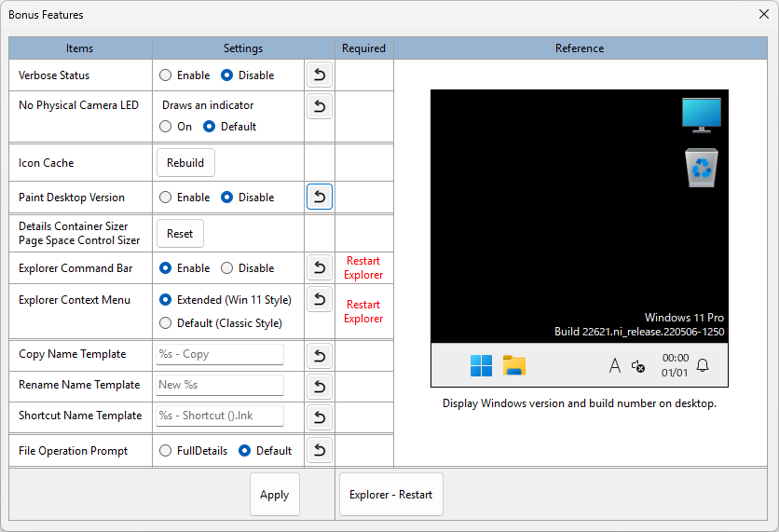Click the Shortcut Name Template field

(x=220, y=416)
